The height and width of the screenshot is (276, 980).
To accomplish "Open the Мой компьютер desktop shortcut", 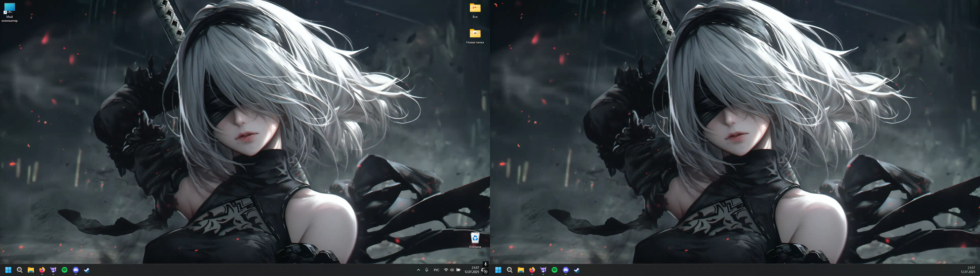I will [x=9, y=12].
